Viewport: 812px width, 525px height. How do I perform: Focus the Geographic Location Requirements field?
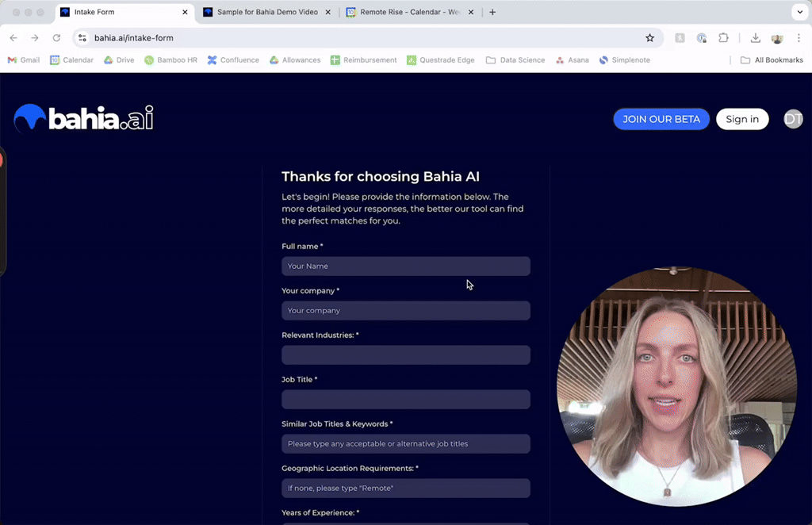pyautogui.click(x=405, y=489)
